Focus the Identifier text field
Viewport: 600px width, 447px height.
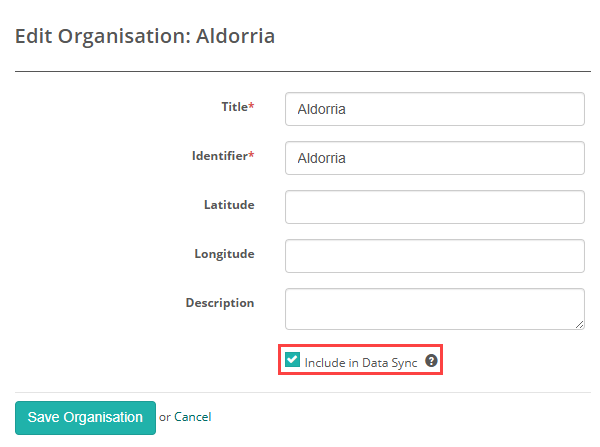434,158
